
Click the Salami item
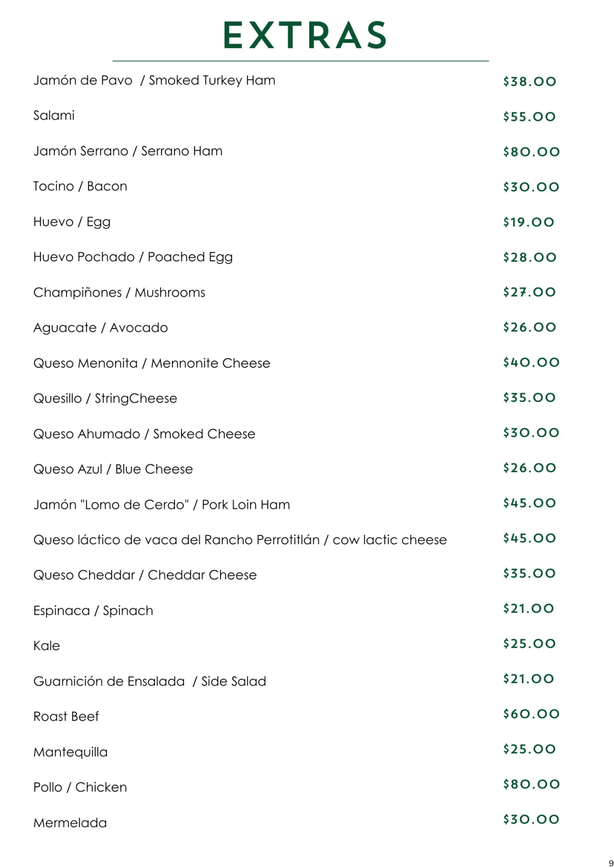(54, 116)
